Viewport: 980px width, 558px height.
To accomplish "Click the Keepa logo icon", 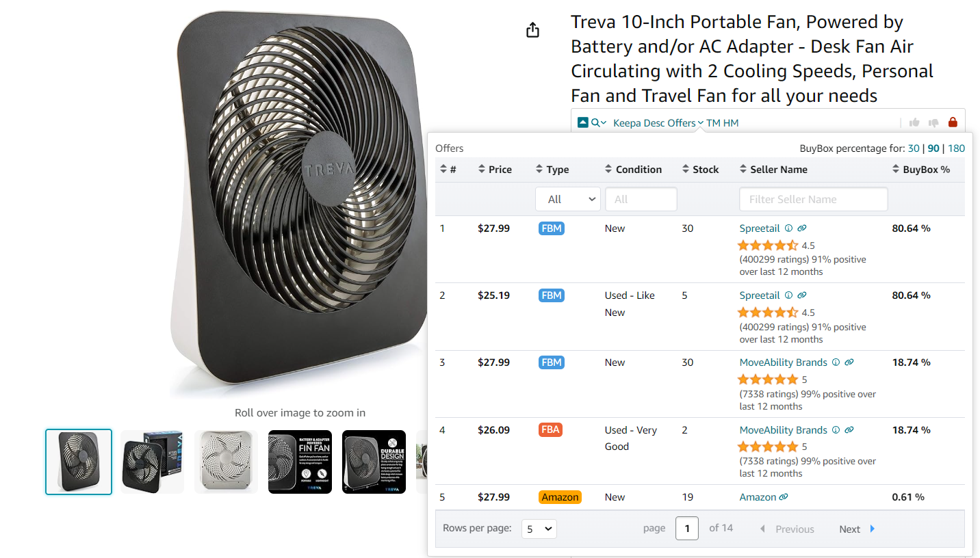I will tap(582, 122).
